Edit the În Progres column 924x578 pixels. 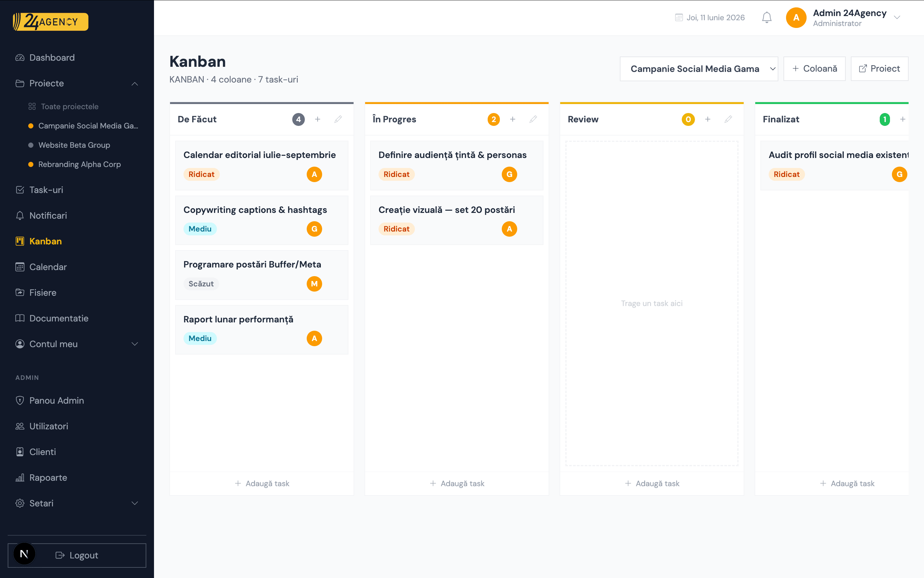click(x=534, y=119)
